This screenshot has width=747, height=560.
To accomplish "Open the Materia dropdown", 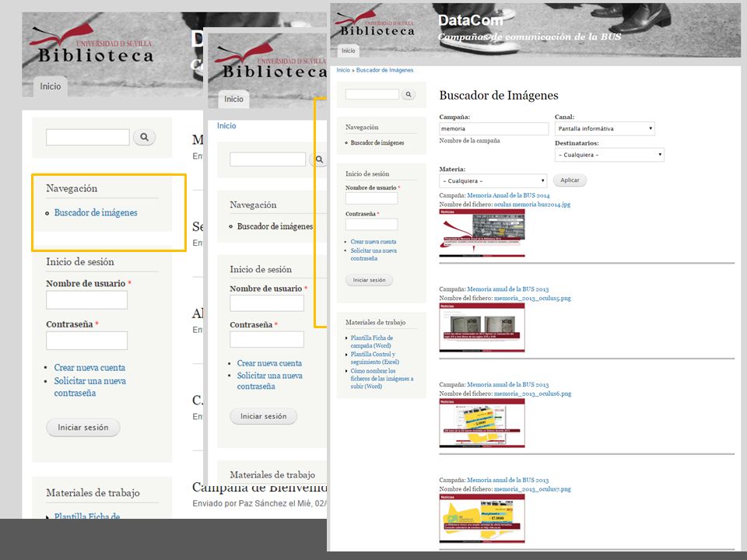I will coord(493,181).
